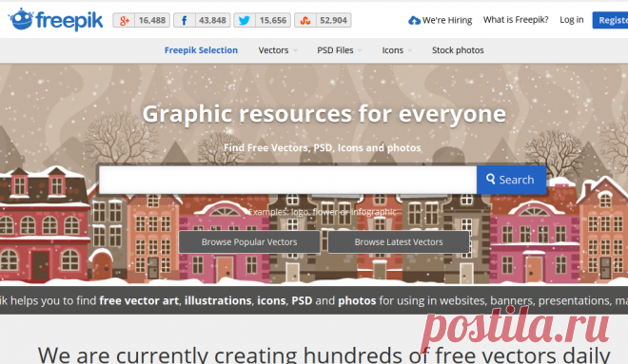
Task: Open the We're Hiring link
Action: tap(447, 20)
